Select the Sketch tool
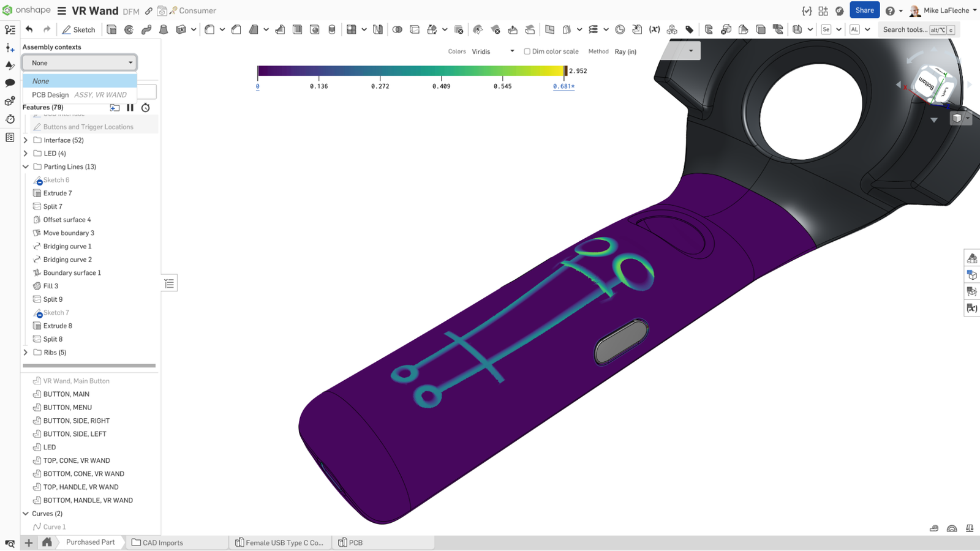This screenshot has height=551, width=980. pyautogui.click(x=78, y=29)
